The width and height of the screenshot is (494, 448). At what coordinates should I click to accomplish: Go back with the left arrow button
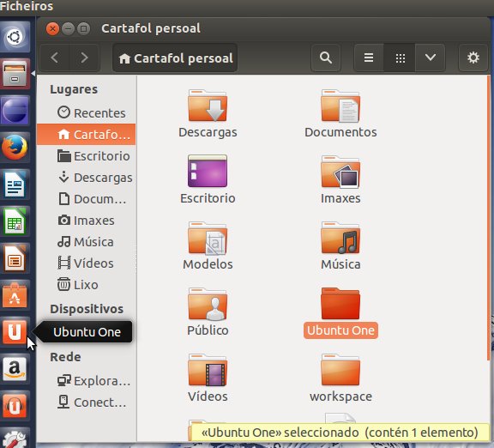(x=55, y=58)
